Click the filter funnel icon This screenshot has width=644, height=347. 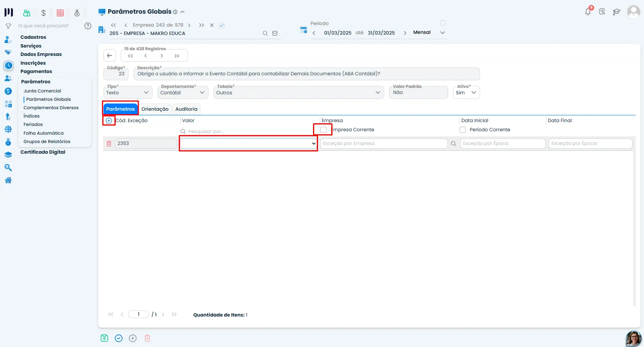coord(8,26)
